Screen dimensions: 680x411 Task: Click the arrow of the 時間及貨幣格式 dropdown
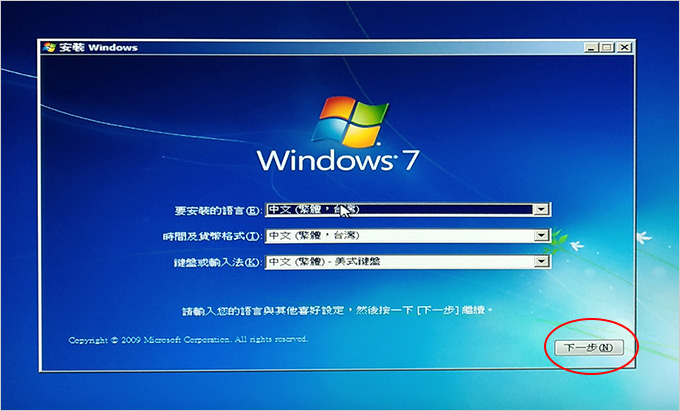541,236
